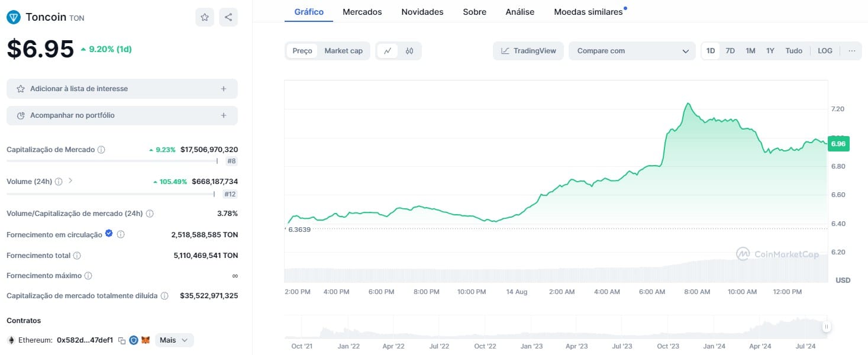This screenshot has width=868, height=355.
Task: Click plus icon on Adicionar à lista de interesse
Action: pyautogui.click(x=224, y=89)
